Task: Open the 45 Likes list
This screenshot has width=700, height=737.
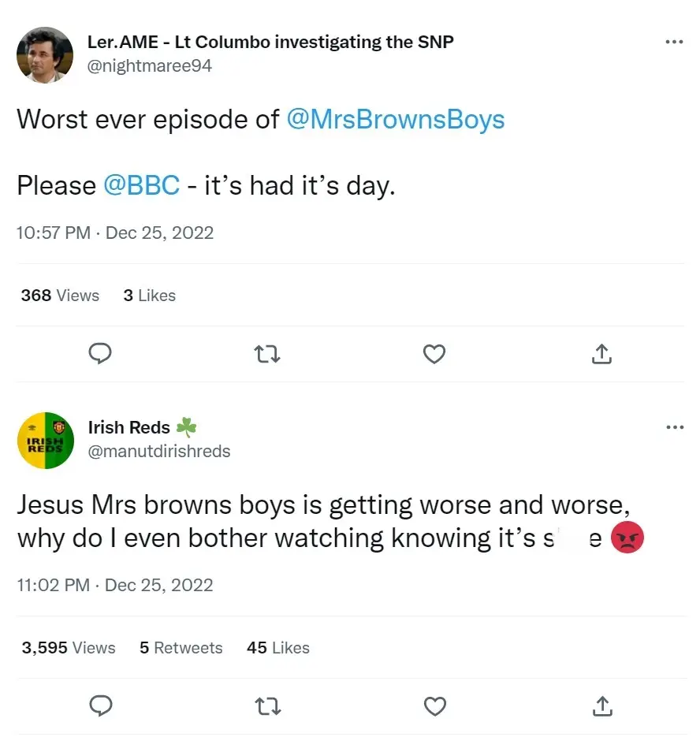Action: pyautogui.click(x=277, y=648)
